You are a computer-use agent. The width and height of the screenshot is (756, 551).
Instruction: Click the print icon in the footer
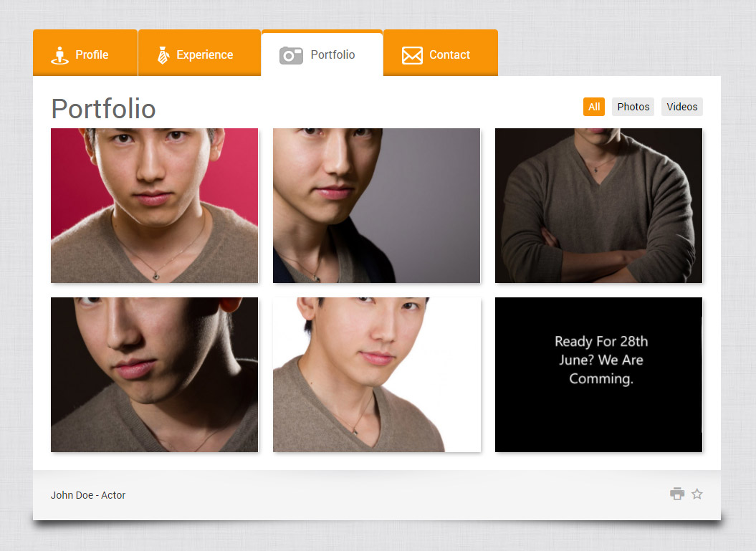(x=676, y=494)
